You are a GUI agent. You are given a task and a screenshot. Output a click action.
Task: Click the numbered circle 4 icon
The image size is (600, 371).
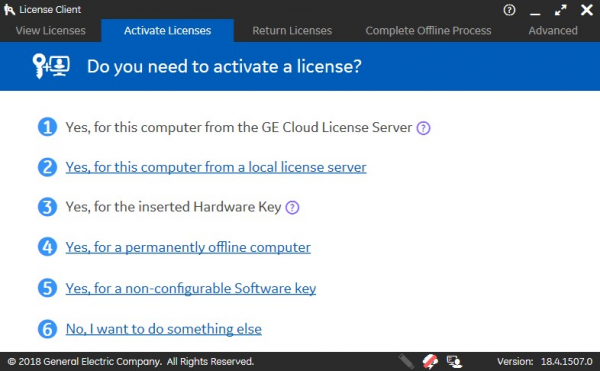point(47,247)
